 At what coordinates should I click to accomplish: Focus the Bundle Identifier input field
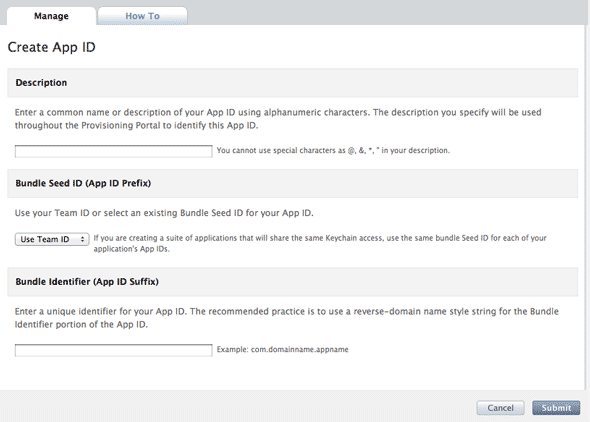pos(113,350)
